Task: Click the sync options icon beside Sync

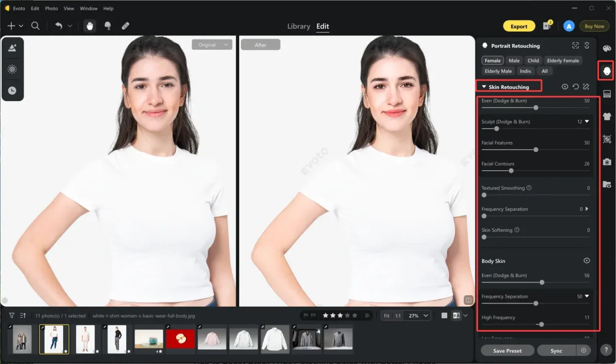Action: point(584,351)
